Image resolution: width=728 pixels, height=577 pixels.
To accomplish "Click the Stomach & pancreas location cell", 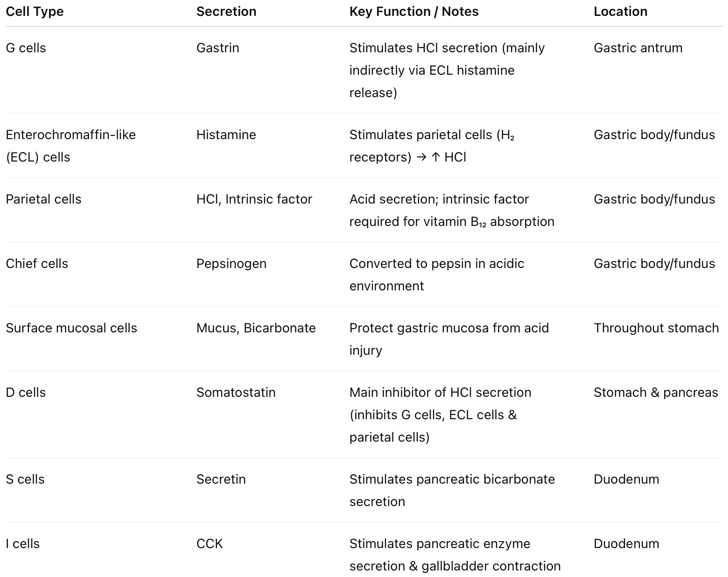I will point(656,393).
